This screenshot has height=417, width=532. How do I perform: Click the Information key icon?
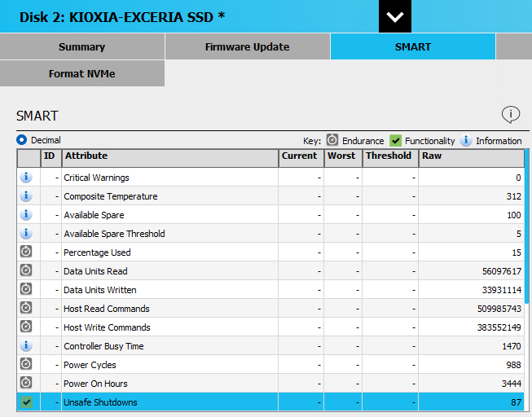pos(466,140)
